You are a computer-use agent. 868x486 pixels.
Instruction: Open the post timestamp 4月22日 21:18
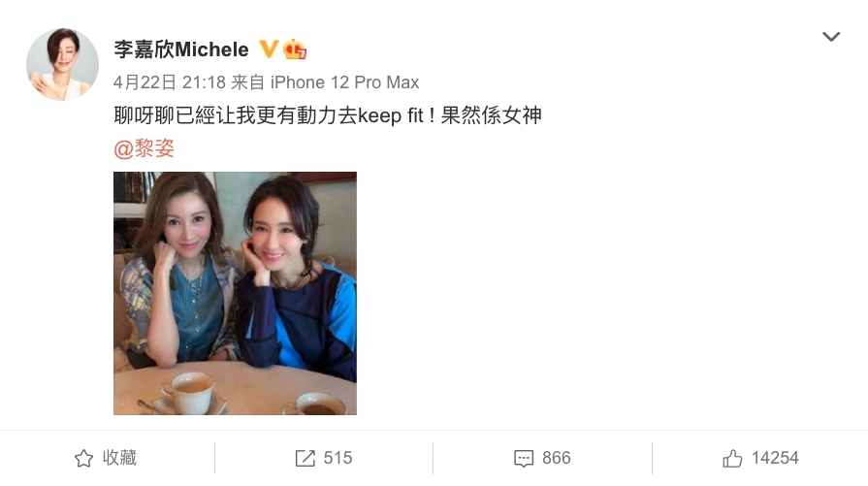(170, 82)
